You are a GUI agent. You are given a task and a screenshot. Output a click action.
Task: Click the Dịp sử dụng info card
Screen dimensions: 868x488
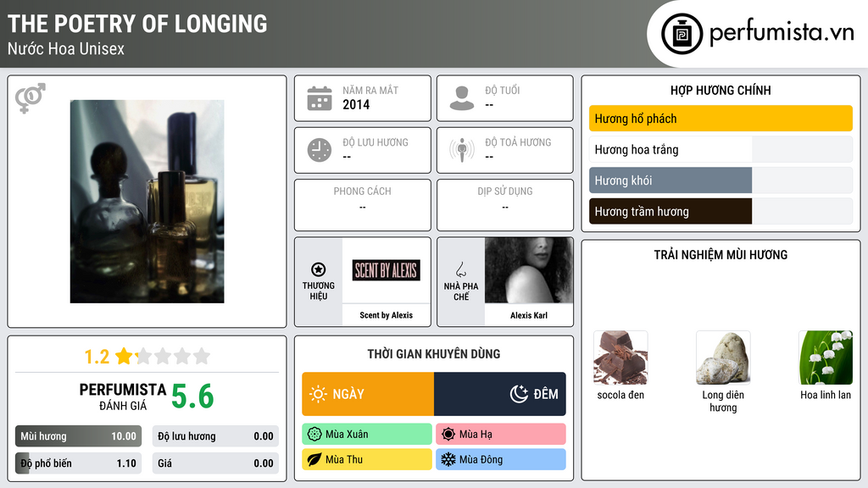coord(505,205)
